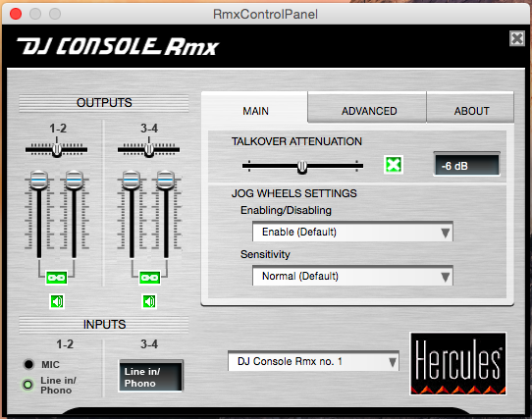Image resolution: width=532 pixels, height=419 pixels.
Task: Click the talkover attenuation slider handle
Action: [302, 166]
